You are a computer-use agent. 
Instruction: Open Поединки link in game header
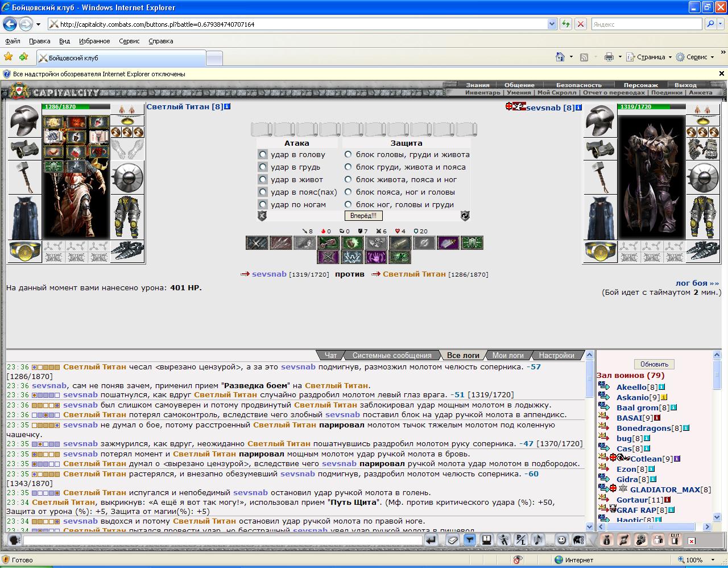[x=667, y=92]
